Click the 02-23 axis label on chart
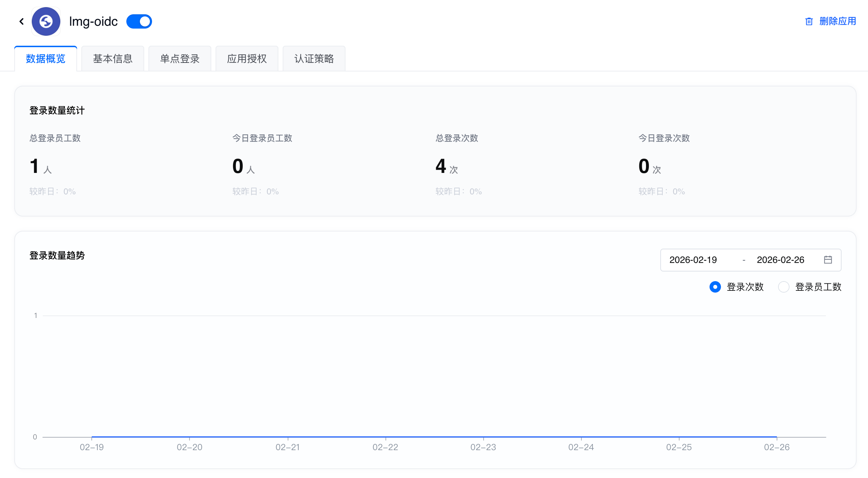The image size is (868, 478). point(483,447)
